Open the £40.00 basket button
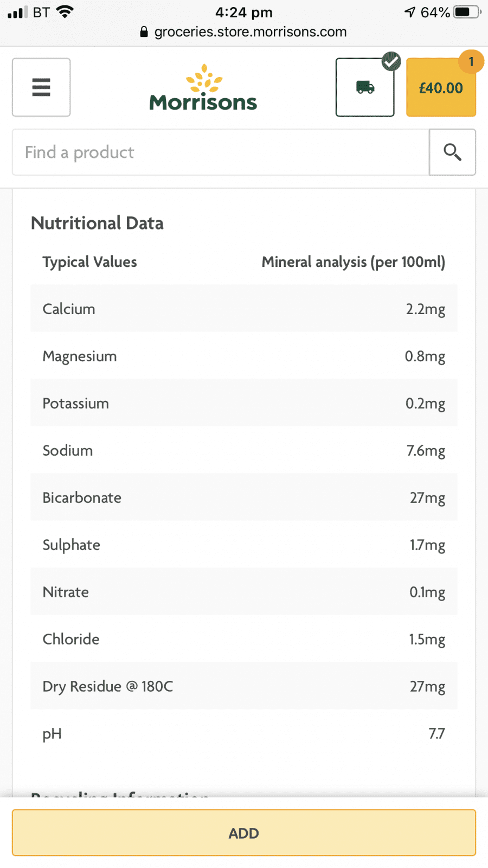488x868 pixels. pos(441,87)
